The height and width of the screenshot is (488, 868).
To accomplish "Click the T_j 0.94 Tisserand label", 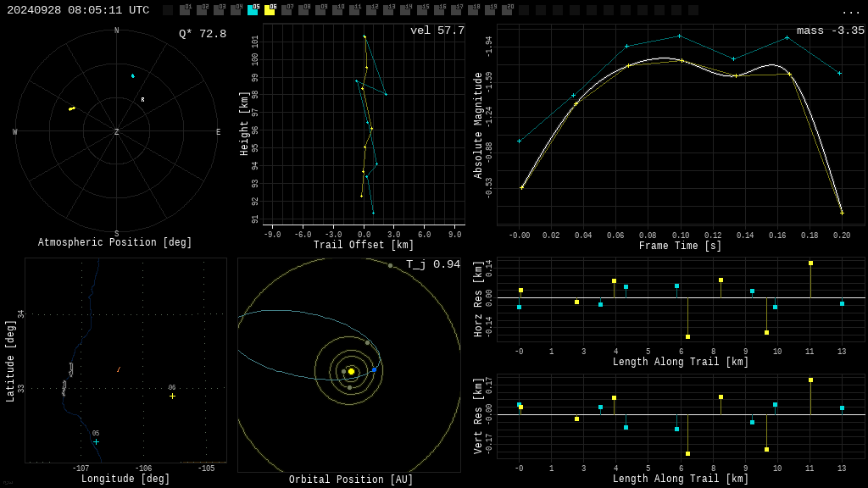I will pyautogui.click(x=432, y=265).
